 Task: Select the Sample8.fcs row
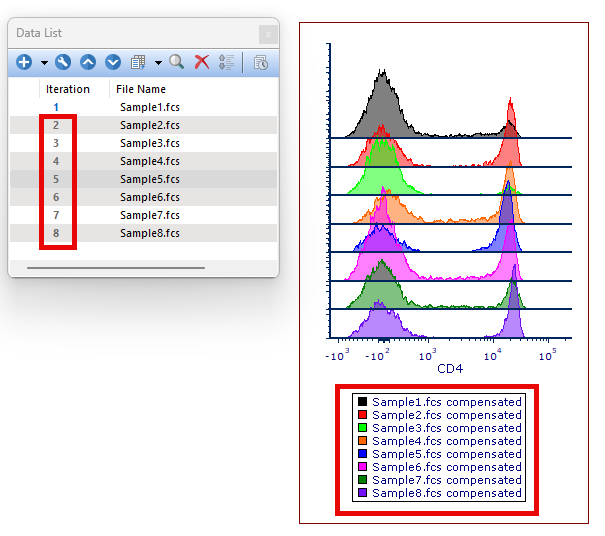pyautogui.click(x=149, y=233)
